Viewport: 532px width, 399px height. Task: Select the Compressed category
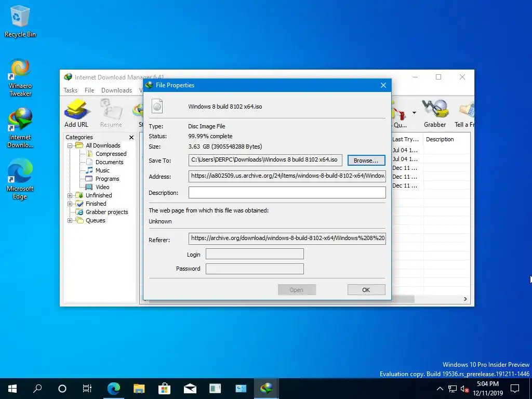click(x=111, y=154)
